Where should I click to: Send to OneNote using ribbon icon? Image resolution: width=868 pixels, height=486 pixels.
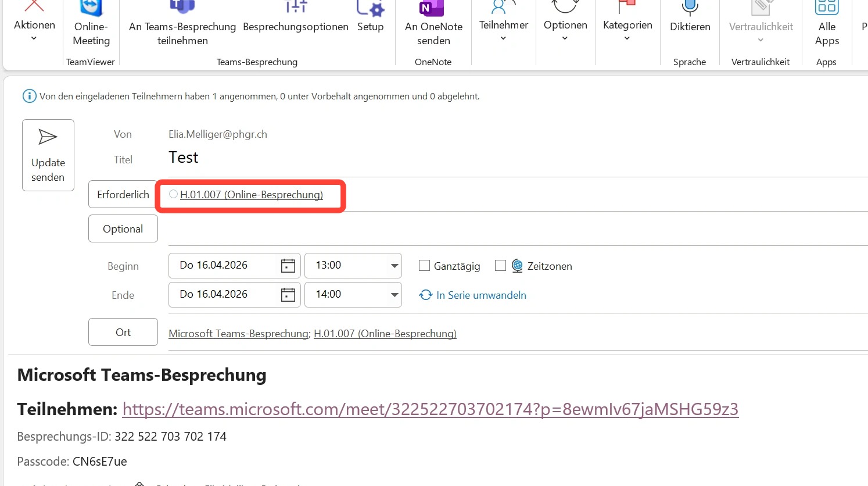(433, 8)
